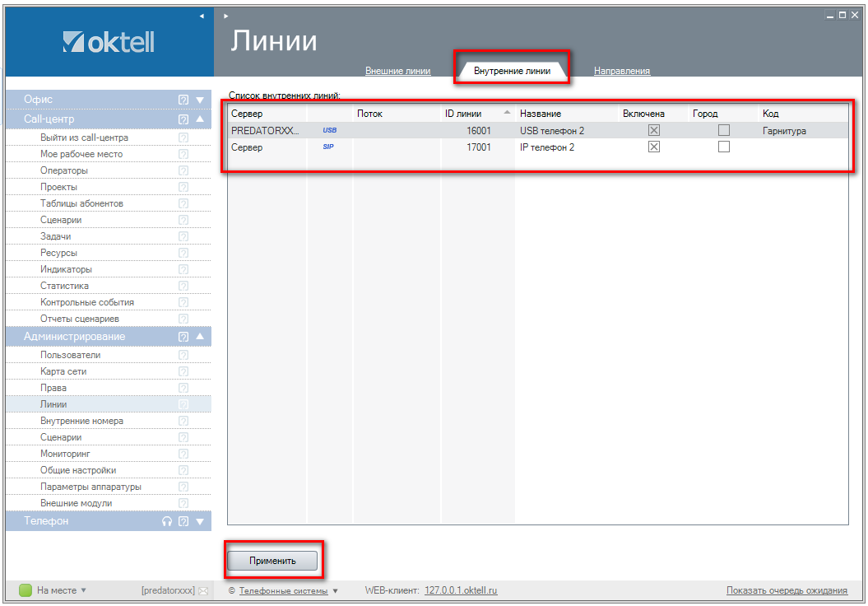The height and width of the screenshot is (606, 868).
Task: Open the Телефонные системы dropdown arrow
Action: click(336, 591)
